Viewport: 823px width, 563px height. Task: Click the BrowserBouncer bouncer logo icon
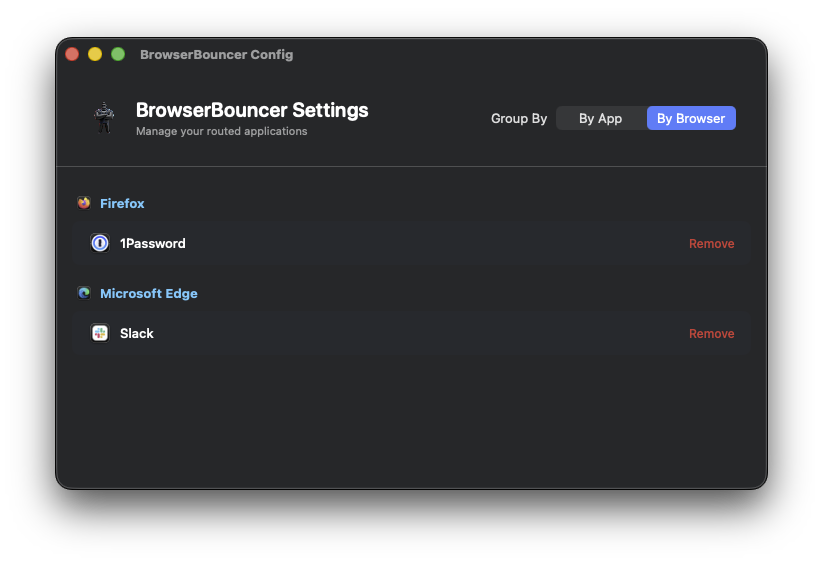pyautogui.click(x=104, y=118)
